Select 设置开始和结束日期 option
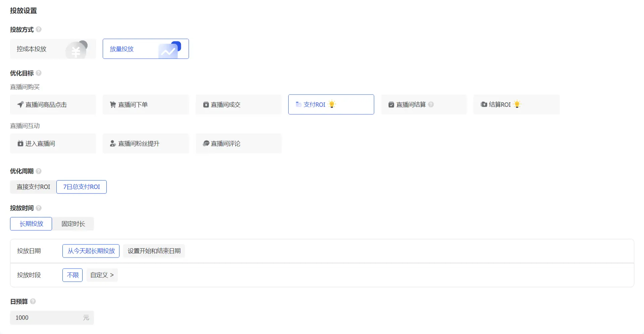 pyautogui.click(x=154, y=251)
